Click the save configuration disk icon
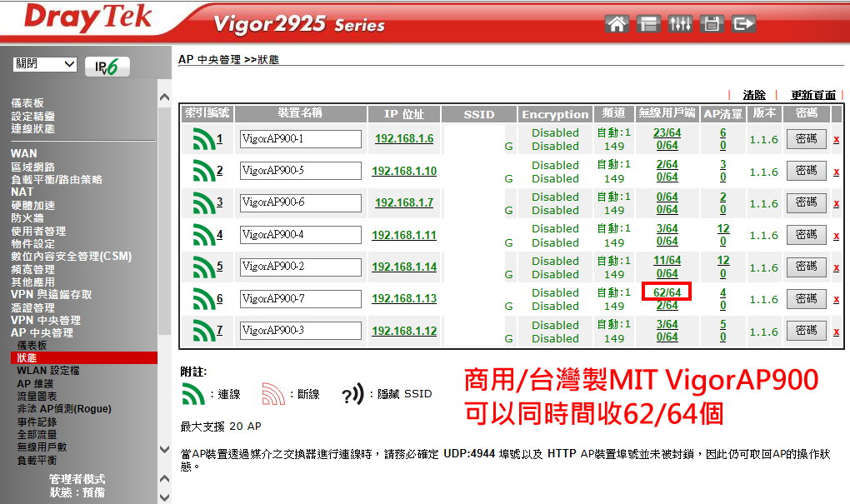 pyautogui.click(x=711, y=24)
